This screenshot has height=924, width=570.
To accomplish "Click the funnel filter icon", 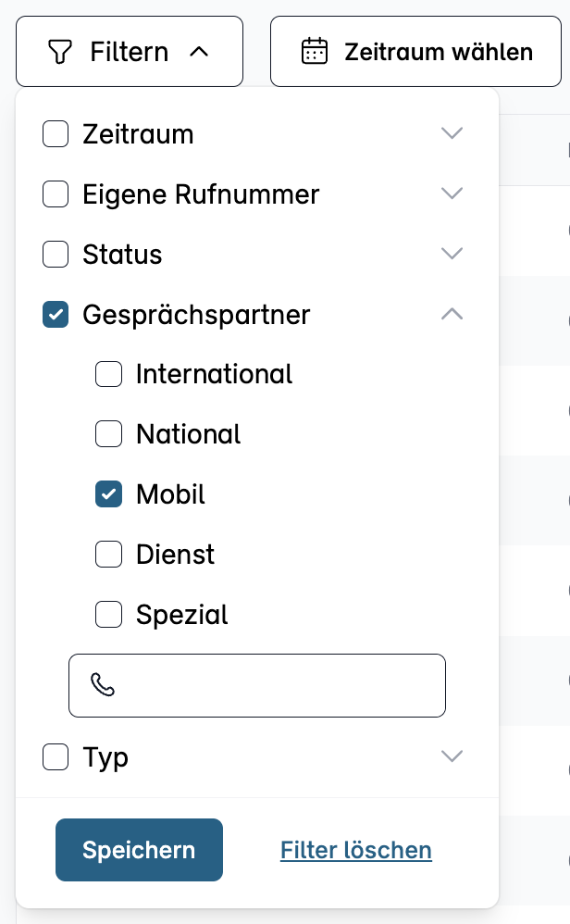I will [59, 52].
